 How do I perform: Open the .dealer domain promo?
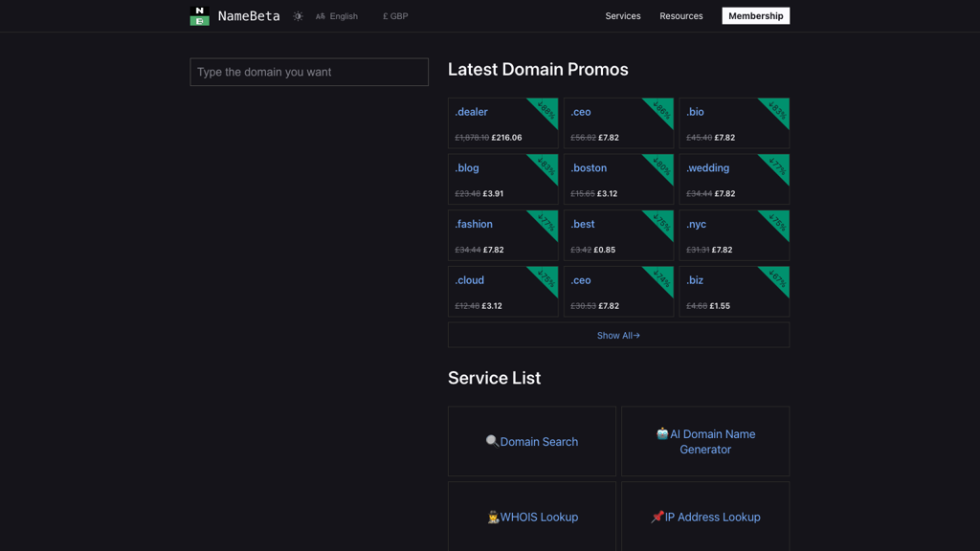click(502, 123)
